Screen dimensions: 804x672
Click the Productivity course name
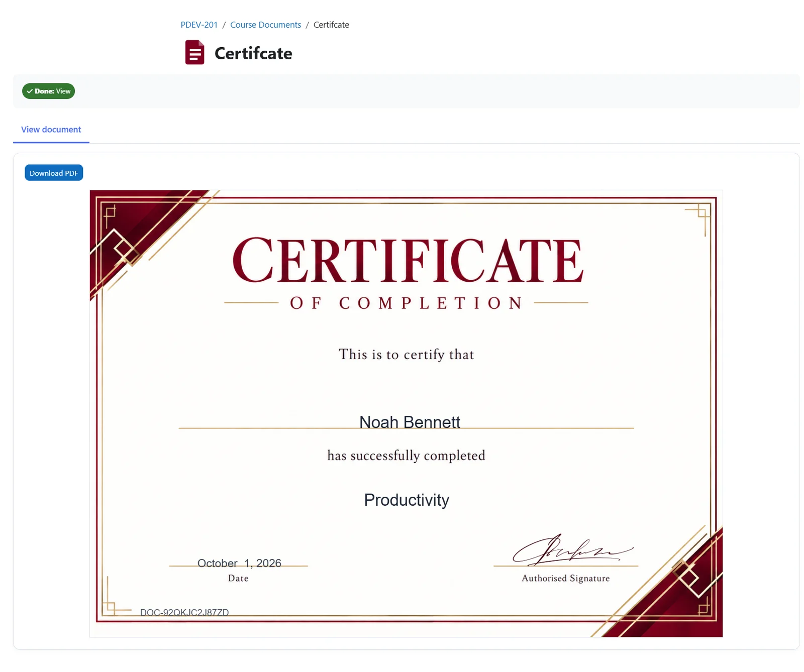pos(407,500)
